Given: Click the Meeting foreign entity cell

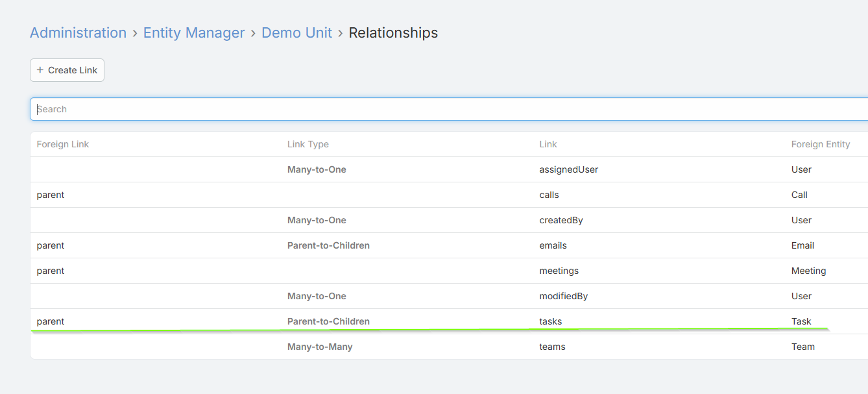Looking at the screenshot, I should tap(808, 271).
